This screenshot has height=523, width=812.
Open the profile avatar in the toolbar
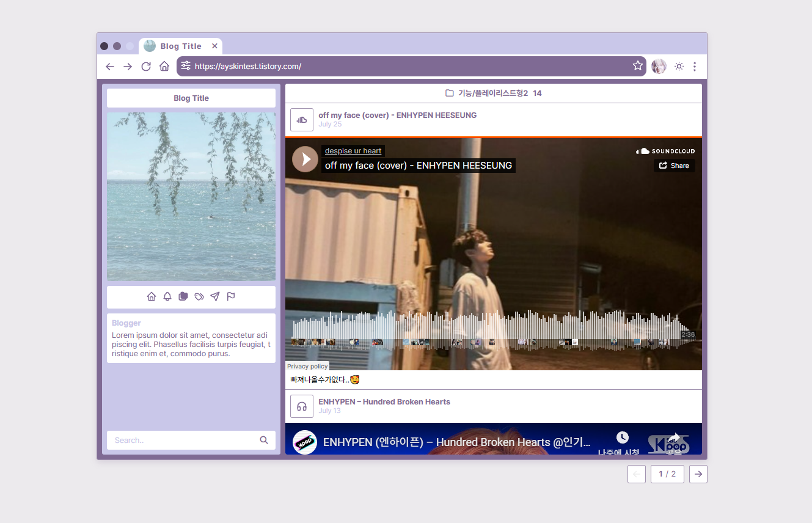(x=659, y=67)
